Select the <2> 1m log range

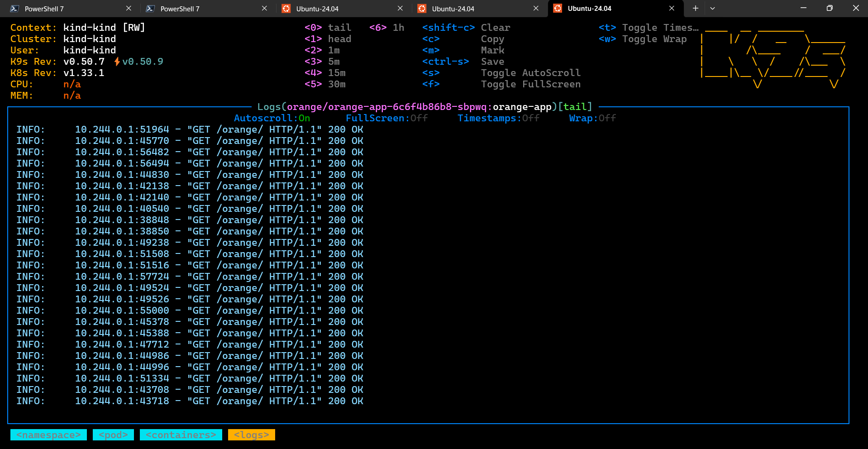point(322,50)
